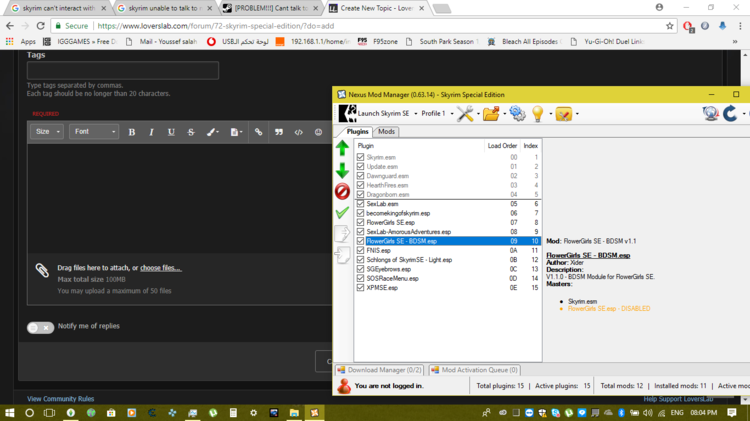Open the F95zone bookmark
The image size is (750, 421).
pyautogui.click(x=378, y=42)
